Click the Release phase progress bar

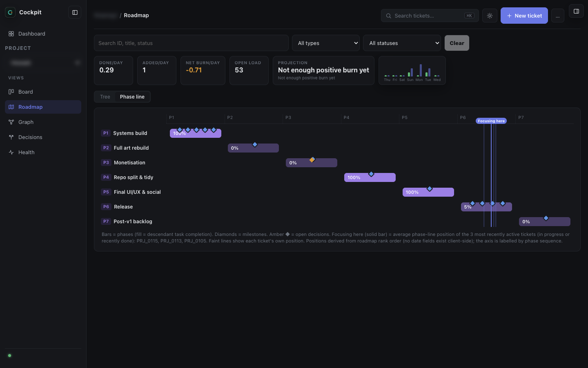tap(486, 207)
